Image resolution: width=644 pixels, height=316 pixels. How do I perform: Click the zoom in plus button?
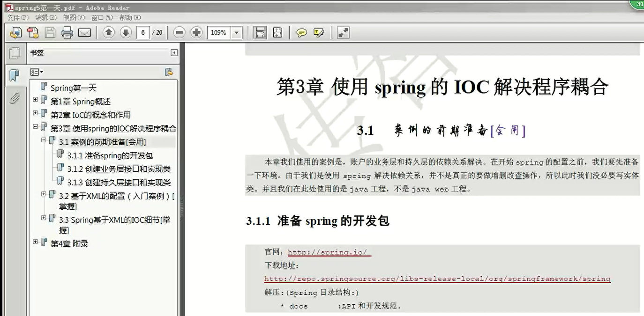197,32
